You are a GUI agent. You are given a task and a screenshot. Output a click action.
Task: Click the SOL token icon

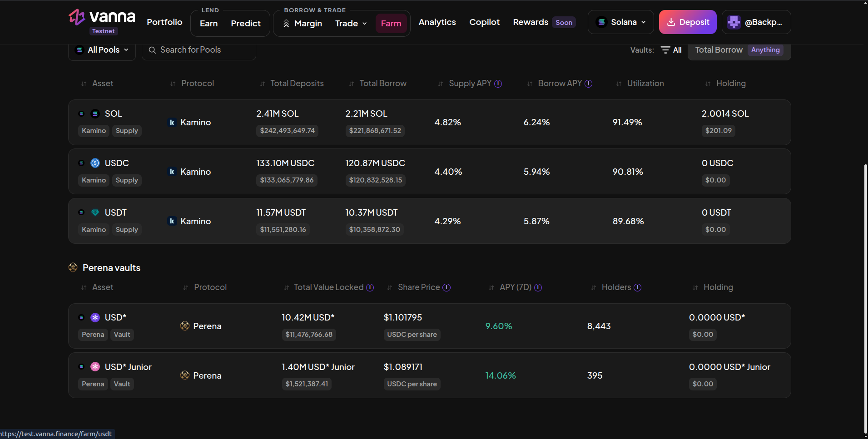click(95, 113)
